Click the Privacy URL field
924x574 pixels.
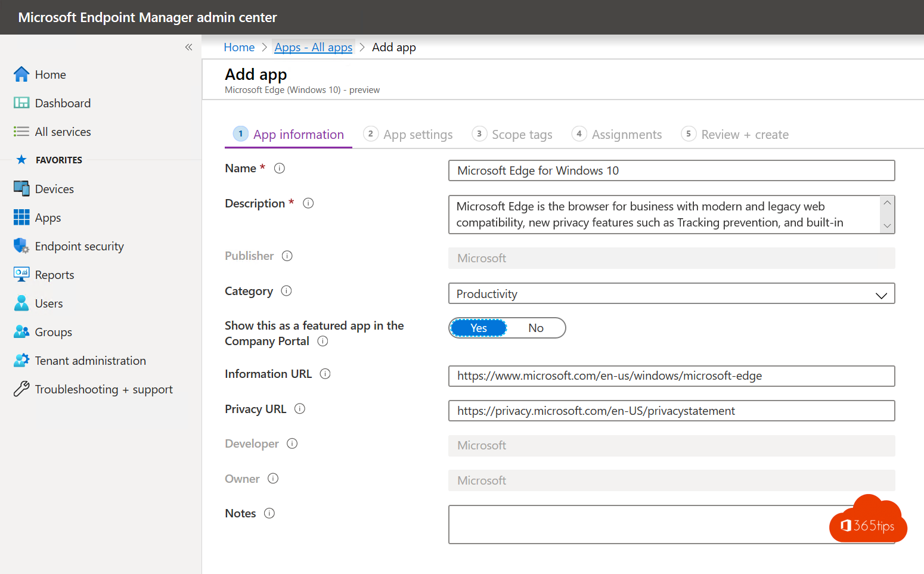tap(672, 411)
